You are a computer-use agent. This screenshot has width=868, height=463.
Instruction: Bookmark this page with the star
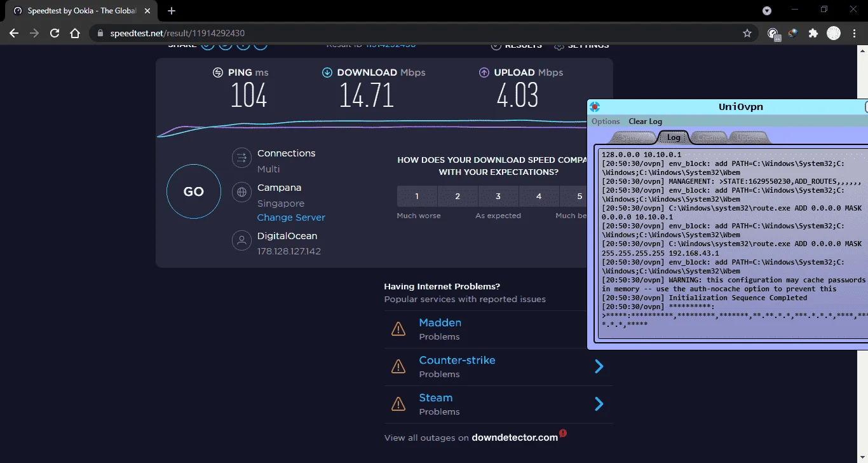coord(747,33)
